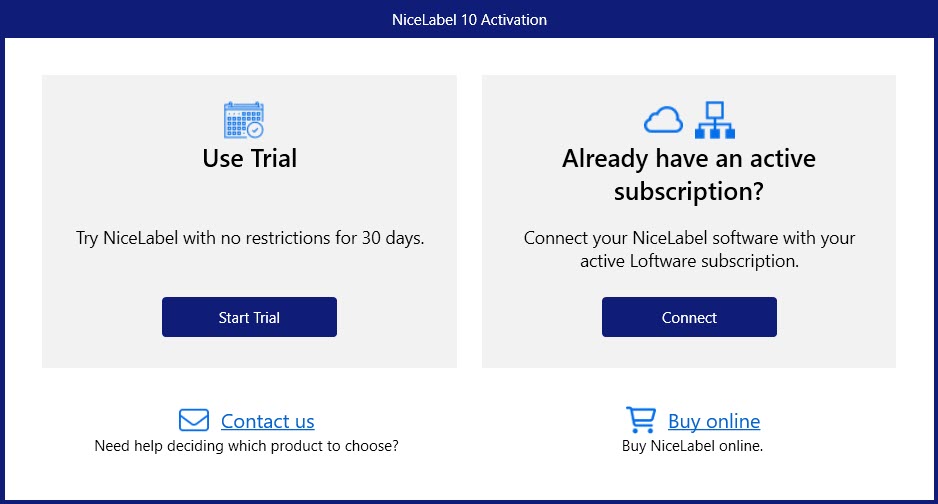Image resolution: width=938 pixels, height=504 pixels.
Task: Click the network hierarchy icon
Action: point(715,120)
